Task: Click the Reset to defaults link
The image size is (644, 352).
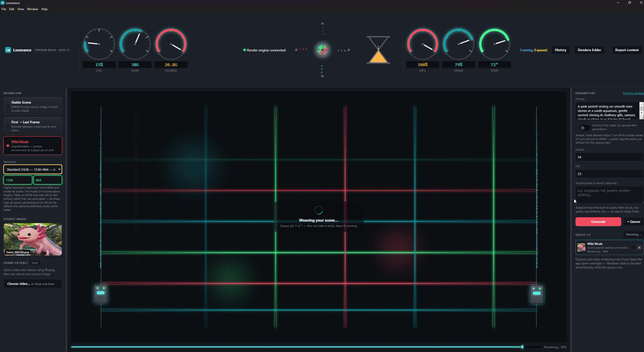Action: [633, 93]
